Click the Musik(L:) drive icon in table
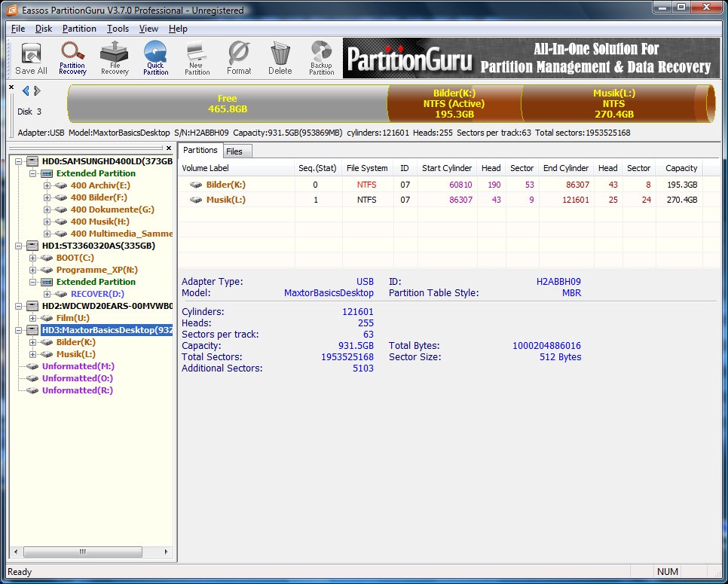Screen dimensions: 728x584 coord(196,200)
